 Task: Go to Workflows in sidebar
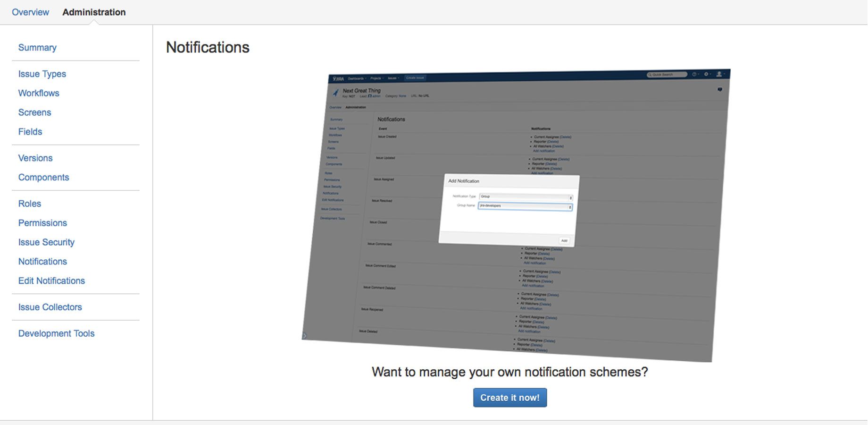point(39,93)
